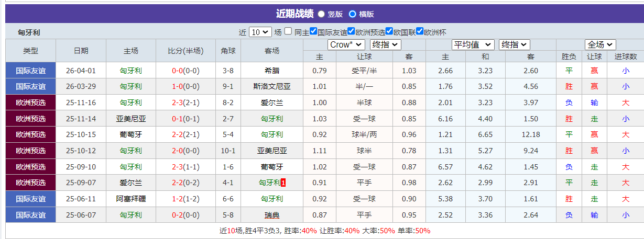
Task: Open the 0-2(0-0) score link
Action: point(185,215)
